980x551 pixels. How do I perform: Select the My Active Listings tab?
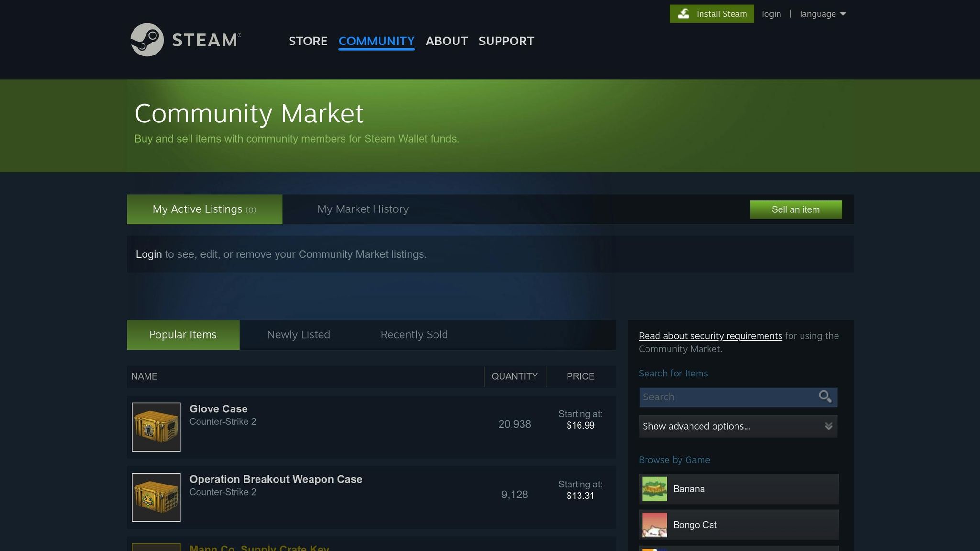pyautogui.click(x=204, y=209)
